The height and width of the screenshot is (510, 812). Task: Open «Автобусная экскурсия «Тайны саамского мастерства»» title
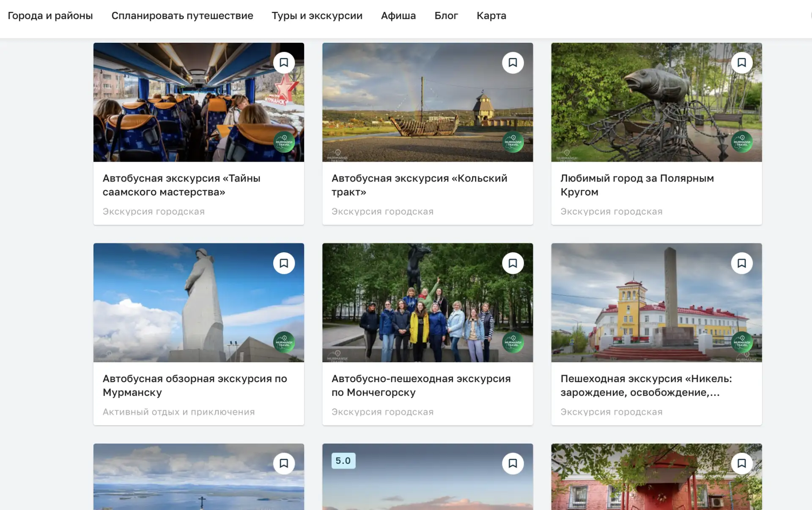pyautogui.click(x=181, y=185)
